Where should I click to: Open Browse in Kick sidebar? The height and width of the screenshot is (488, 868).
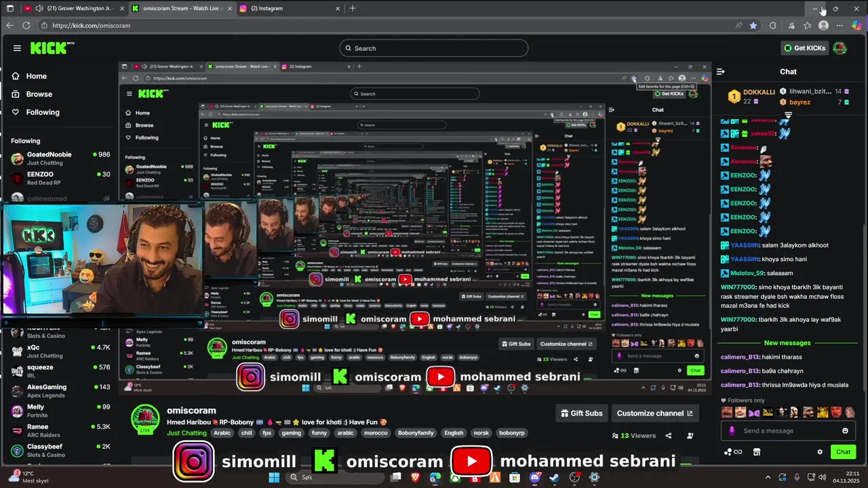point(32,94)
